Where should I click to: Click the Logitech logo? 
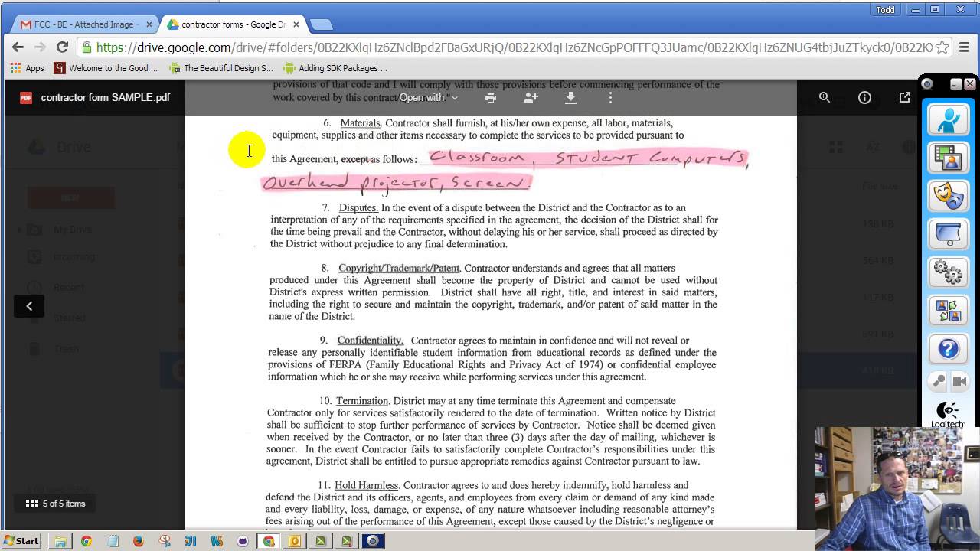[x=948, y=414]
